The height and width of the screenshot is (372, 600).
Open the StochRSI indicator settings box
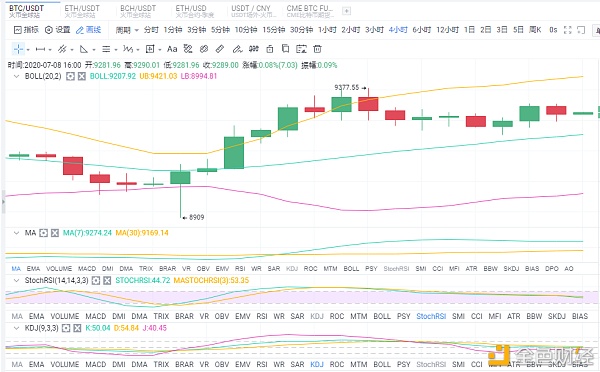pos(96,281)
